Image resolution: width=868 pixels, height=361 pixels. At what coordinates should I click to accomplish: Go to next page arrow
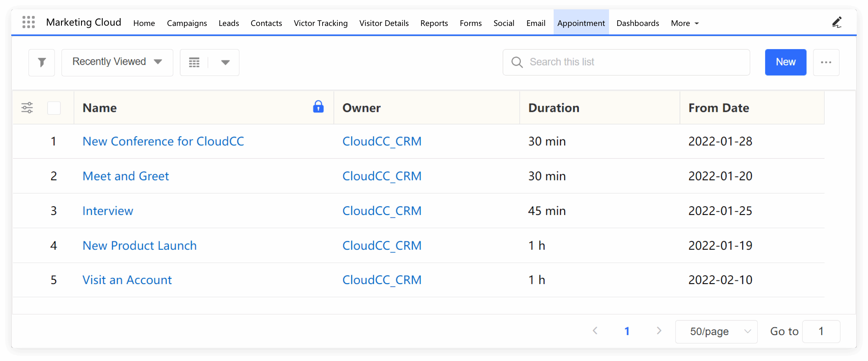[659, 331]
